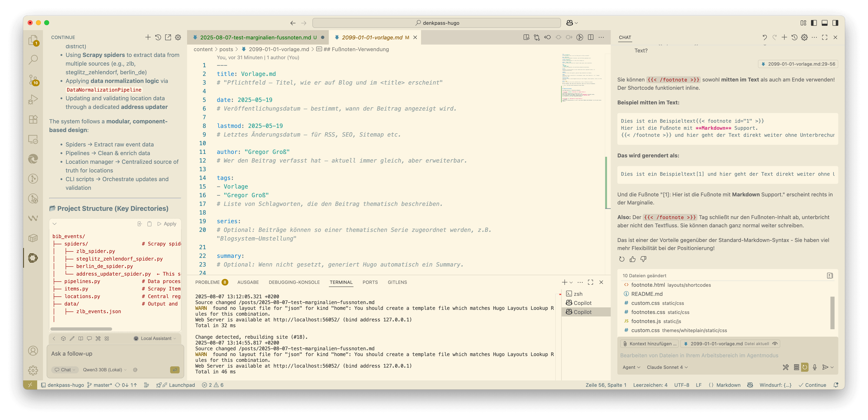Screen dimensions: 868x420
Task: Give thumbs up to the chat response
Action: (632, 259)
